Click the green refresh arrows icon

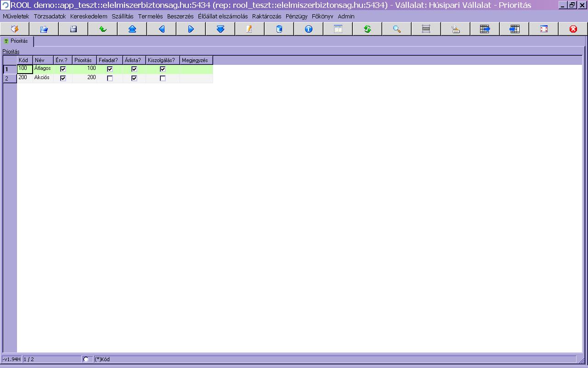point(367,29)
